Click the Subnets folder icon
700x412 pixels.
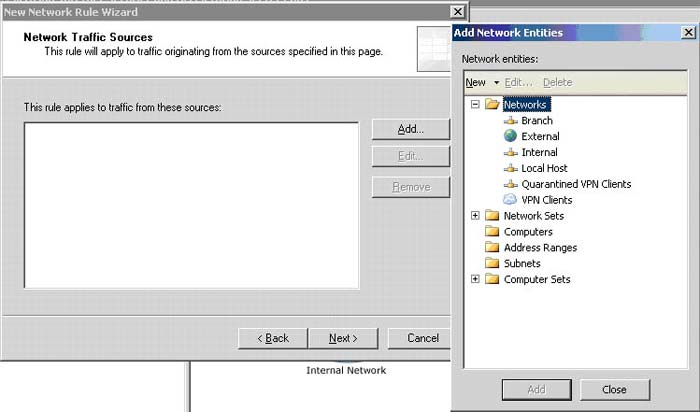tap(492, 263)
